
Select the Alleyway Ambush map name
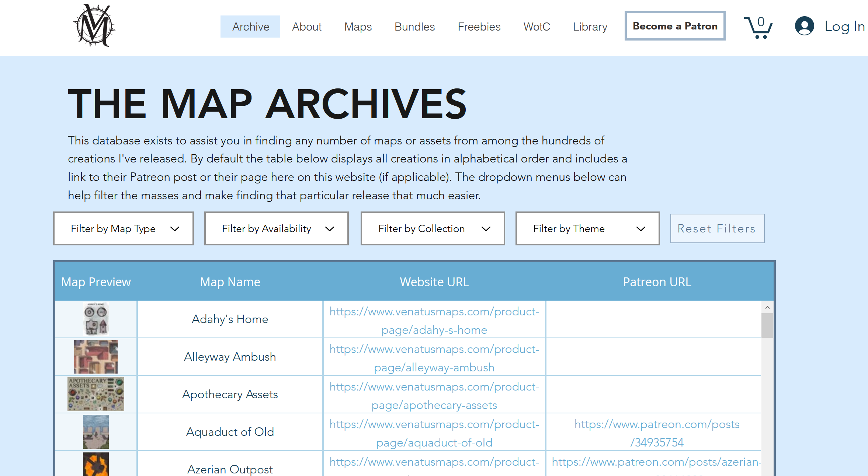click(230, 357)
